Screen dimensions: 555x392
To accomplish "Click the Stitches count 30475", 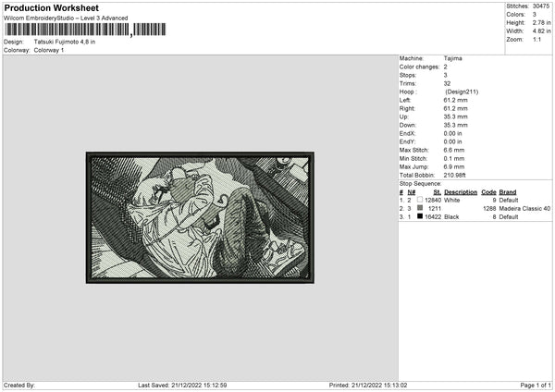I will coord(541,6).
